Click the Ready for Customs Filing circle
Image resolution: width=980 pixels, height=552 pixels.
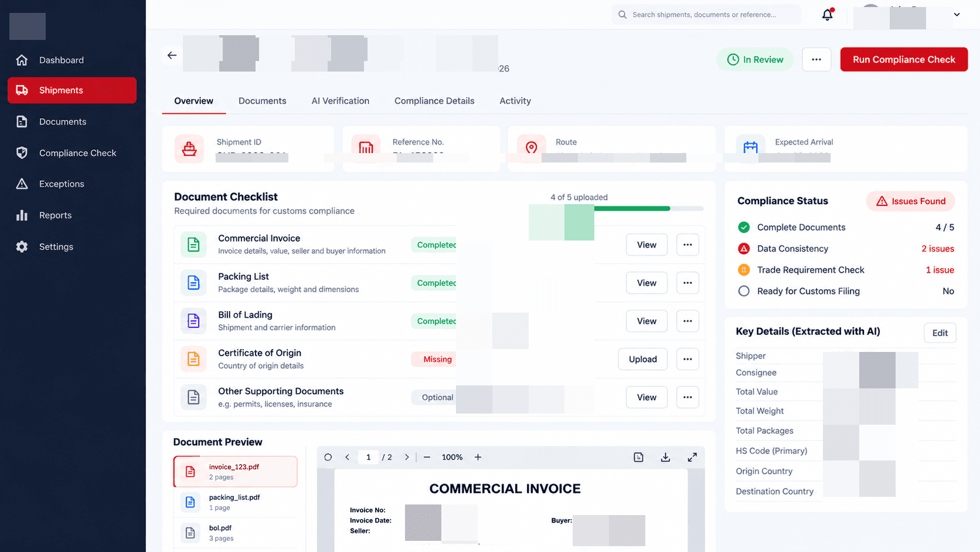(x=744, y=291)
